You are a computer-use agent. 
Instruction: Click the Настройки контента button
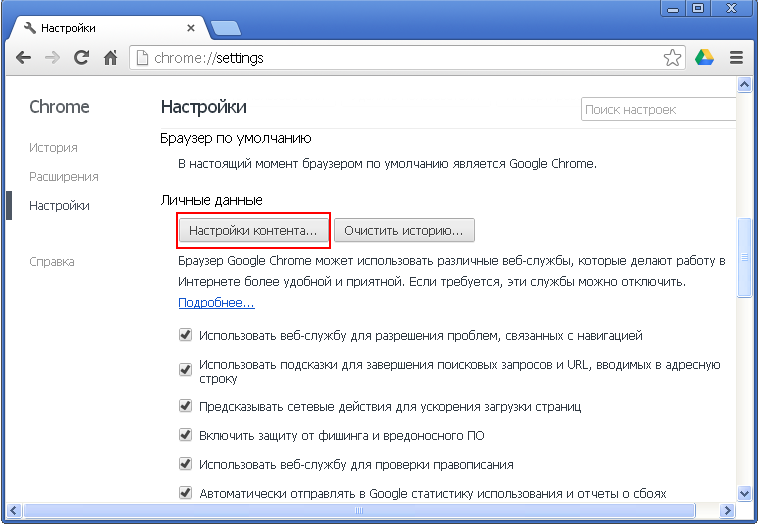pos(253,231)
